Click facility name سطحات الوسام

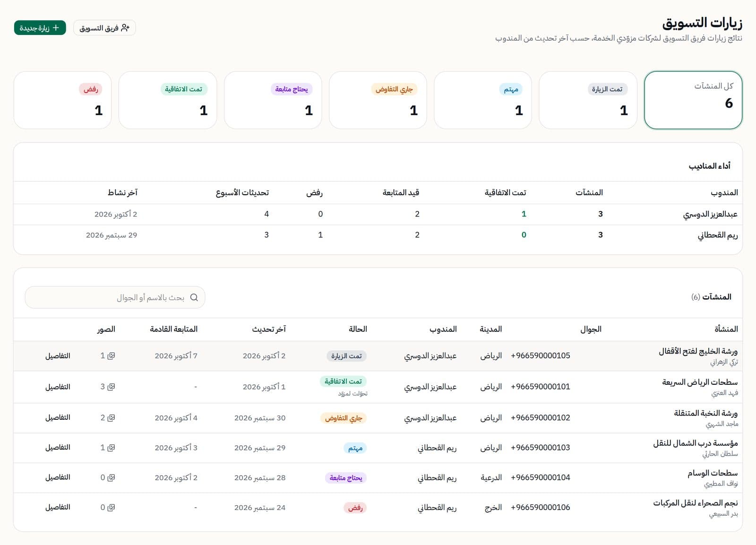click(713, 473)
